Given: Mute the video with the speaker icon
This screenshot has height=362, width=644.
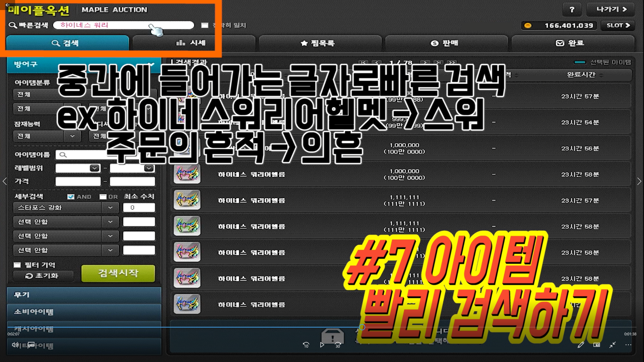Looking at the screenshot, I should coord(15,345).
